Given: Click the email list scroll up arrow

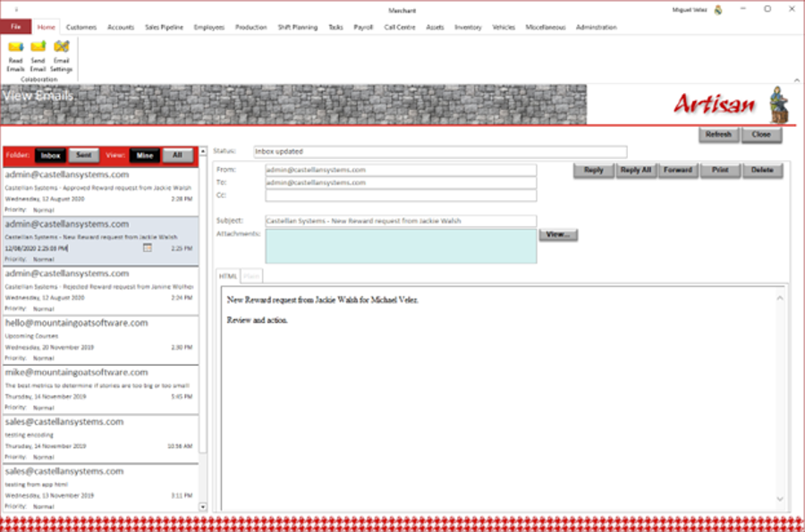Looking at the screenshot, I should pos(203,151).
